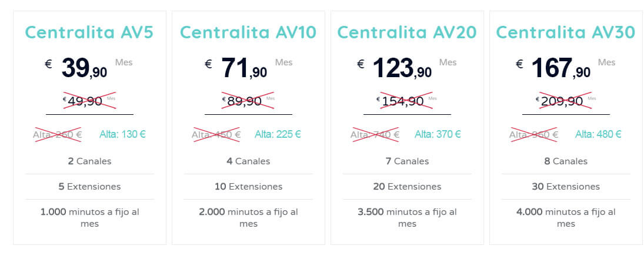The width and height of the screenshot is (644, 265).
Task: Select the 123,90 monthly price
Action: 402,68
